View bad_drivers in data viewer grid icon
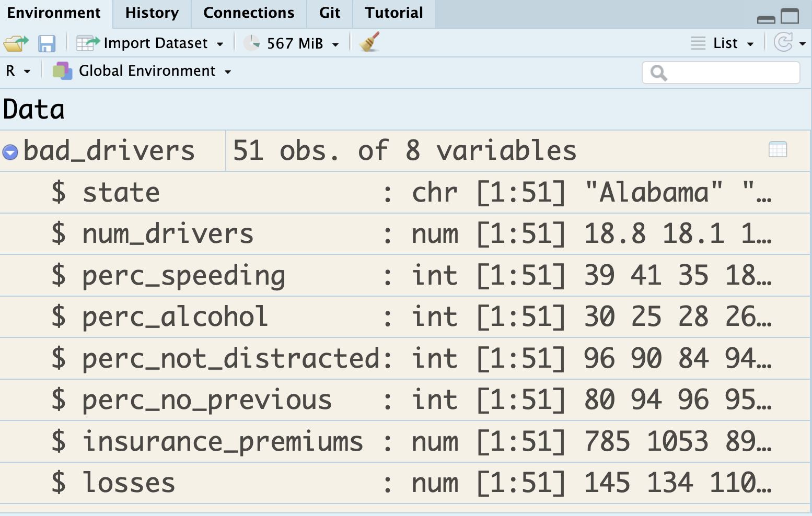Screen dimensions: 812x516 click(778, 150)
